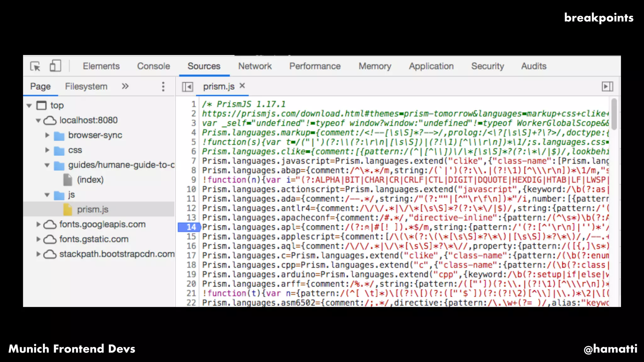Set a breakpoint on line 7
This screenshot has height=362, width=644.
click(194, 161)
